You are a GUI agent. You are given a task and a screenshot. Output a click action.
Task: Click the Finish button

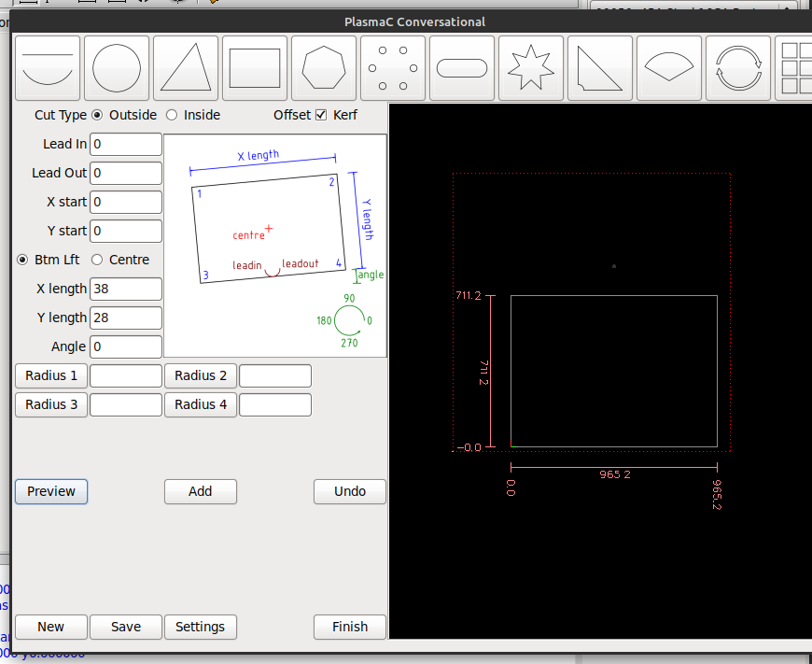pos(350,628)
